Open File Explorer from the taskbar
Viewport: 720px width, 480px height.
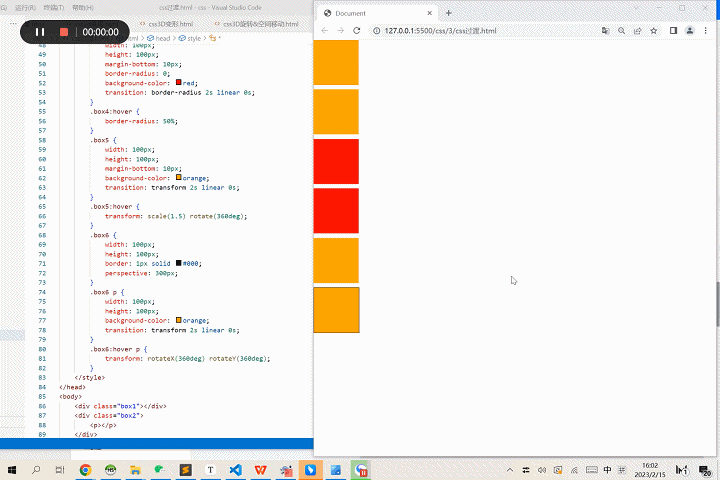pyautogui.click(x=135, y=470)
